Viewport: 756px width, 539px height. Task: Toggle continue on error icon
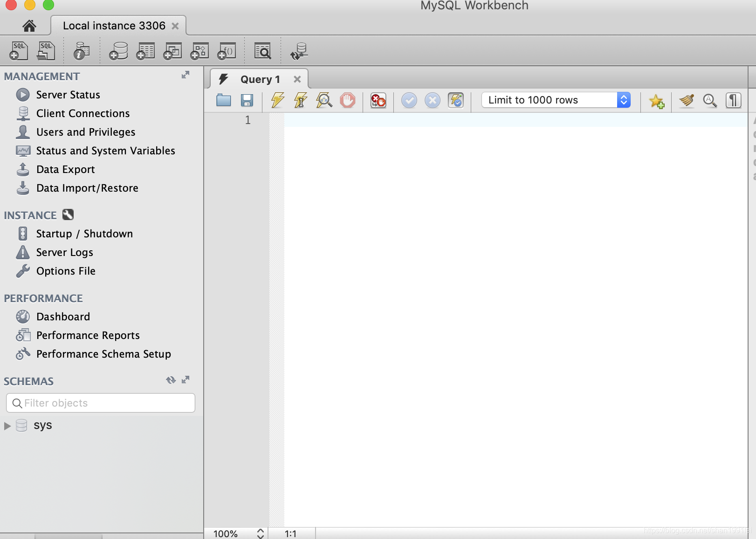point(378,100)
